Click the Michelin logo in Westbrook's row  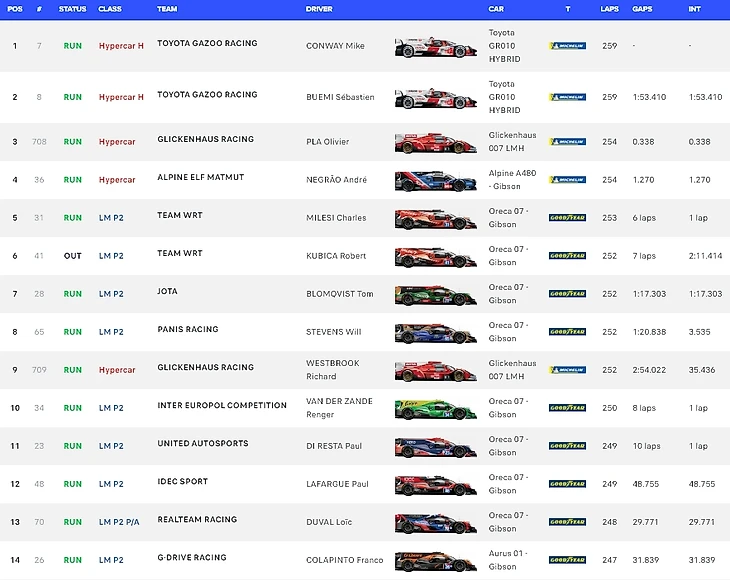click(567, 370)
